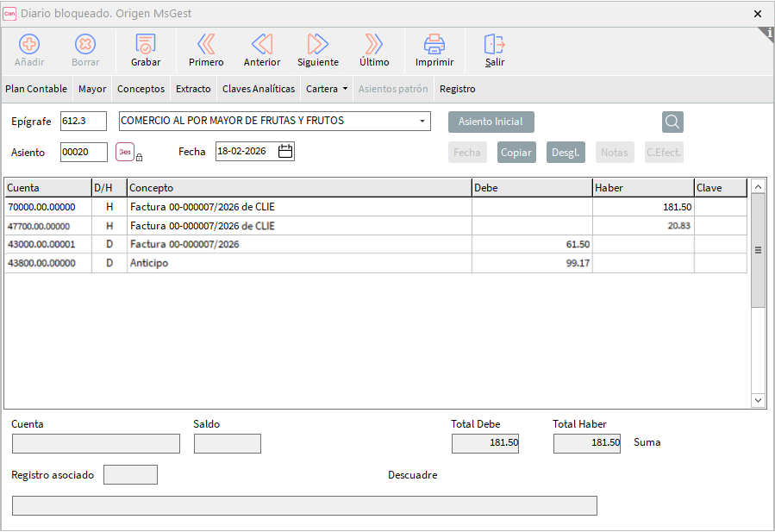The height and width of the screenshot is (532, 775).
Task: Click the Ges origin icon beside Asiento
Action: click(x=125, y=152)
